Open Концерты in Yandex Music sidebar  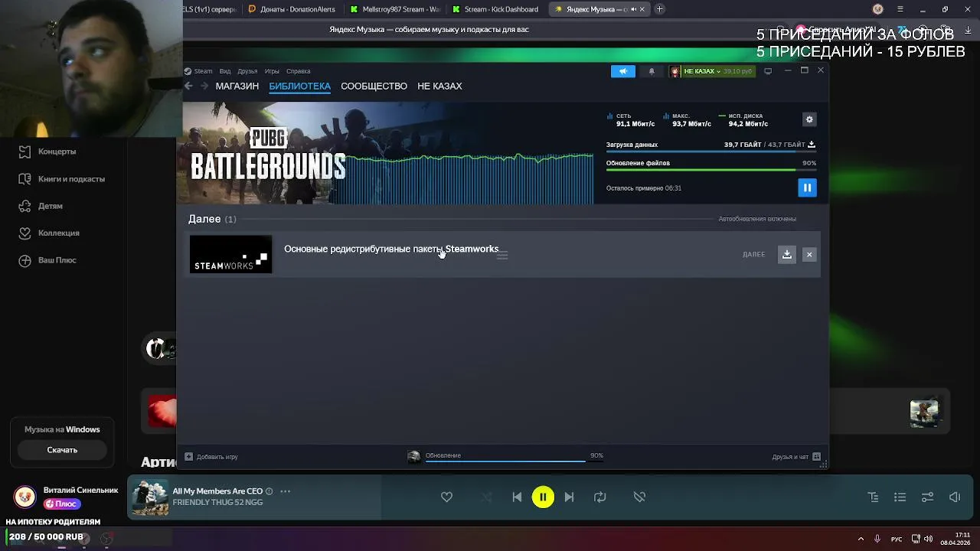point(48,152)
